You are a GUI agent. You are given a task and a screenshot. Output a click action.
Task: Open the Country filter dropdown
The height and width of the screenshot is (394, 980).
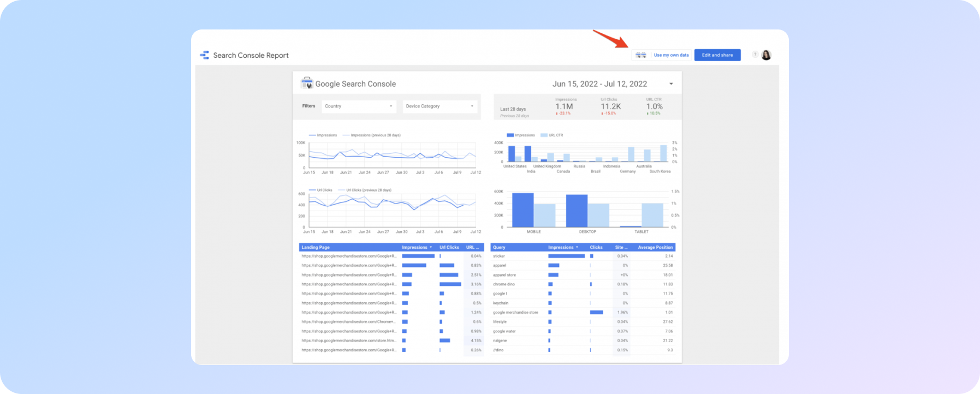[x=358, y=106]
